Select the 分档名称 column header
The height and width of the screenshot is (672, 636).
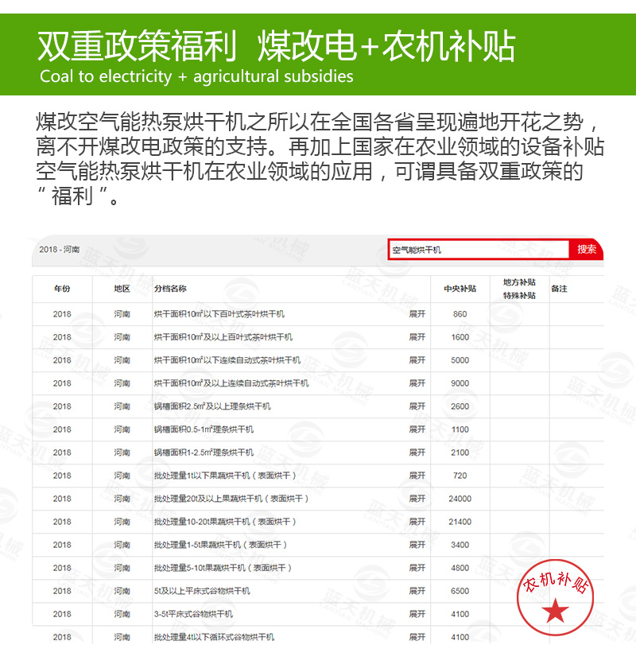click(x=170, y=289)
